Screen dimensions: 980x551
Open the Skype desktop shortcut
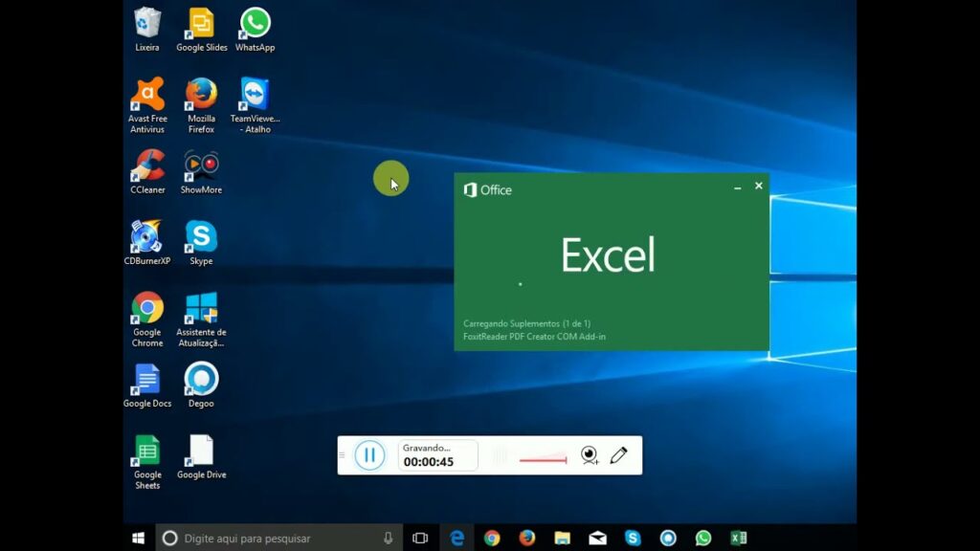[x=201, y=243]
